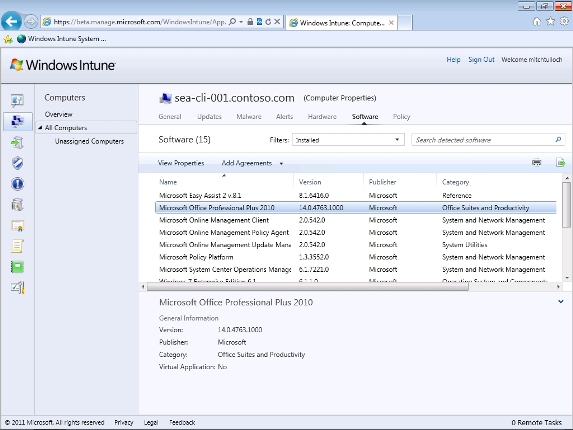Image resolution: width=573 pixels, height=430 pixels.
Task: Open the Software workspace icon in sidebar
Action: coord(17,205)
